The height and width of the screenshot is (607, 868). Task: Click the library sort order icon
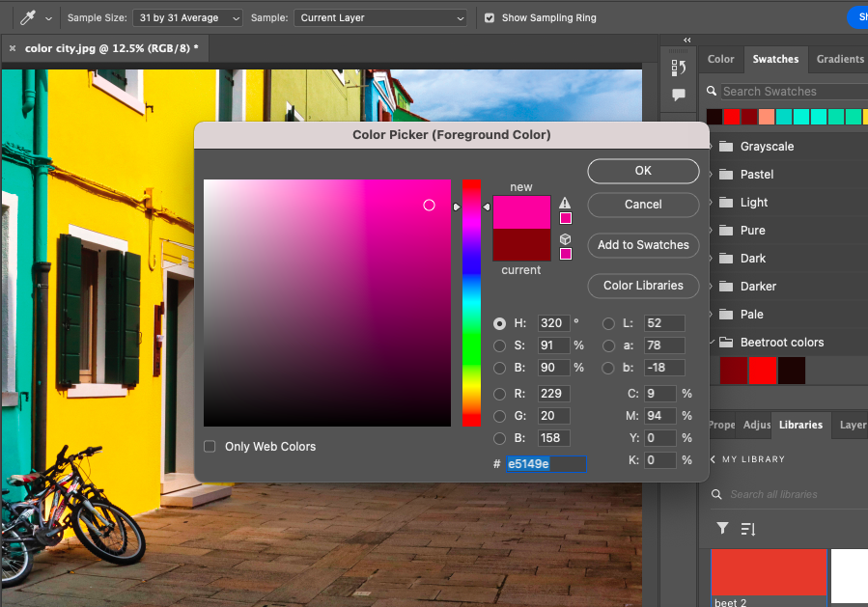click(x=747, y=528)
